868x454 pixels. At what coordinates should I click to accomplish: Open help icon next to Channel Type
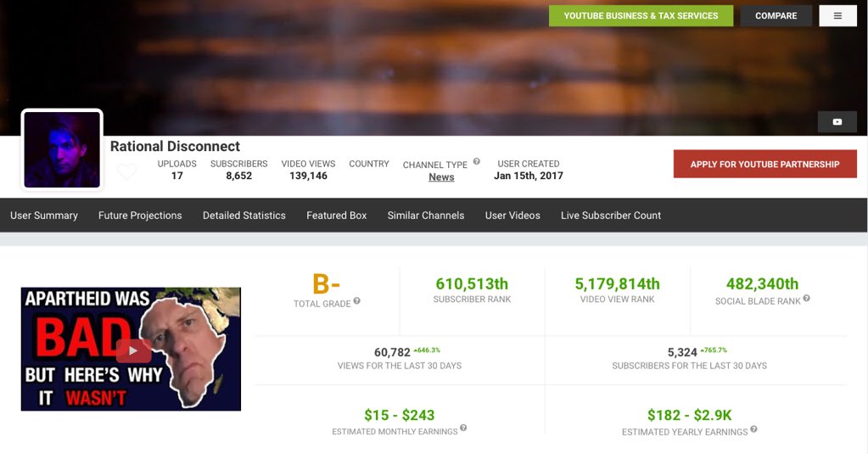[x=477, y=162]
